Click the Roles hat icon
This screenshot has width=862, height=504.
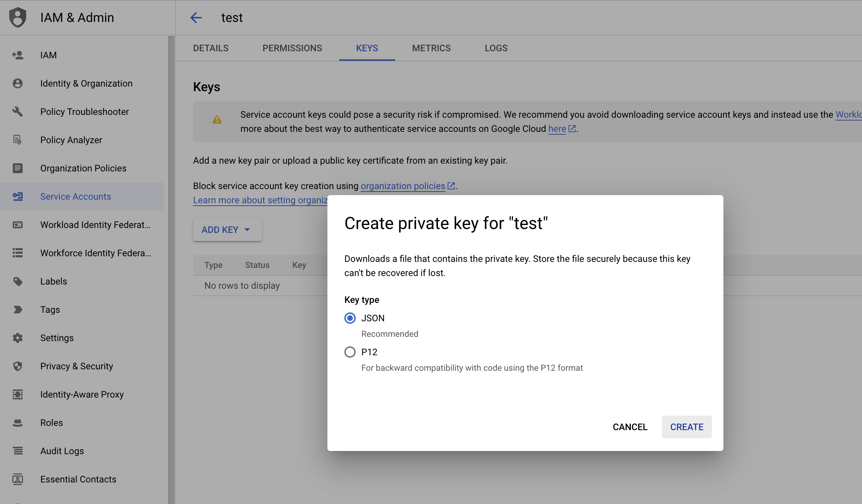click(18, 423)
